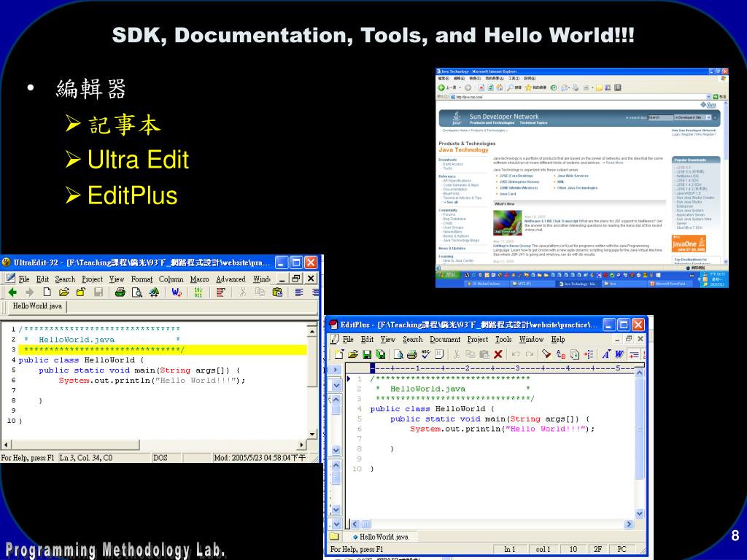Click UltraEdit green Back arrow icon
The width and height of the screenshot is (747, 560).
[x=12, y=292]
